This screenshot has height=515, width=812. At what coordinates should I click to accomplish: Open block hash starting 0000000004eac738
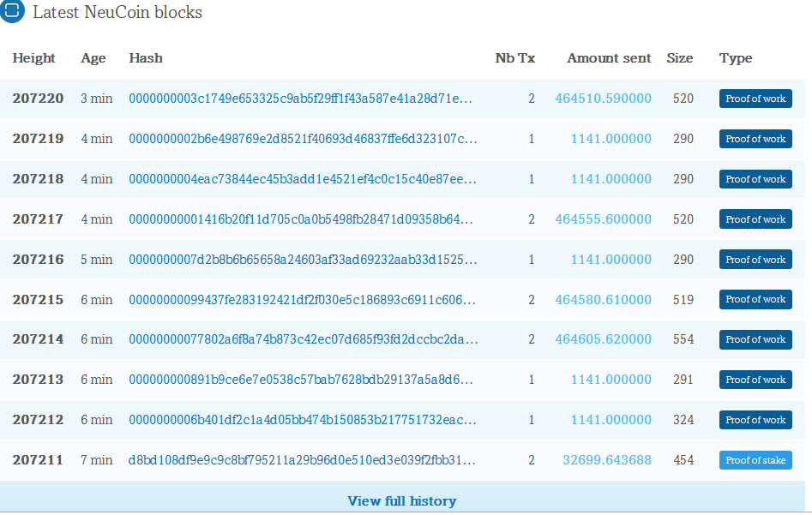click(303, 179)
